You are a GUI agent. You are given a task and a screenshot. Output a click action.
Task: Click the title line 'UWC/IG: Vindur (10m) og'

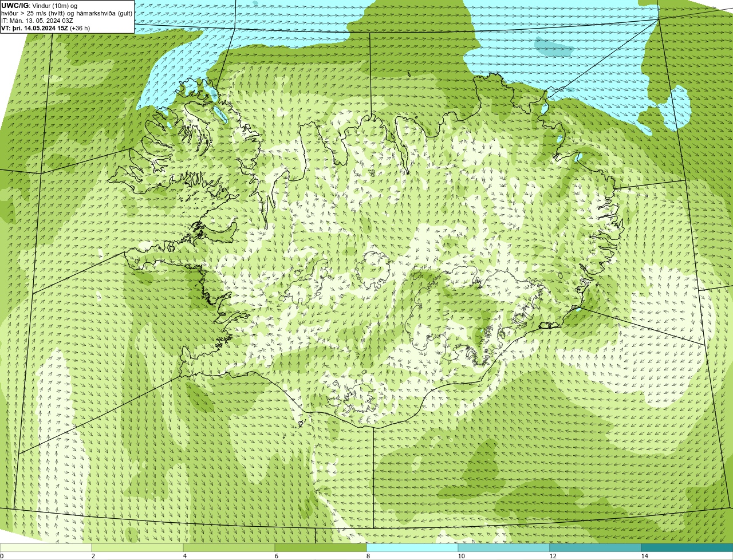coord(39,6)
